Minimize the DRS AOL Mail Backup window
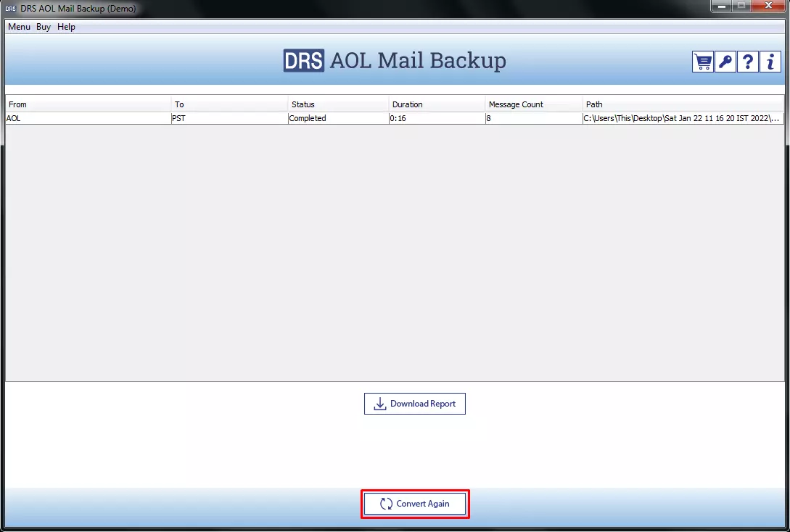Screen dimensions: 790x532 (722, 6)
